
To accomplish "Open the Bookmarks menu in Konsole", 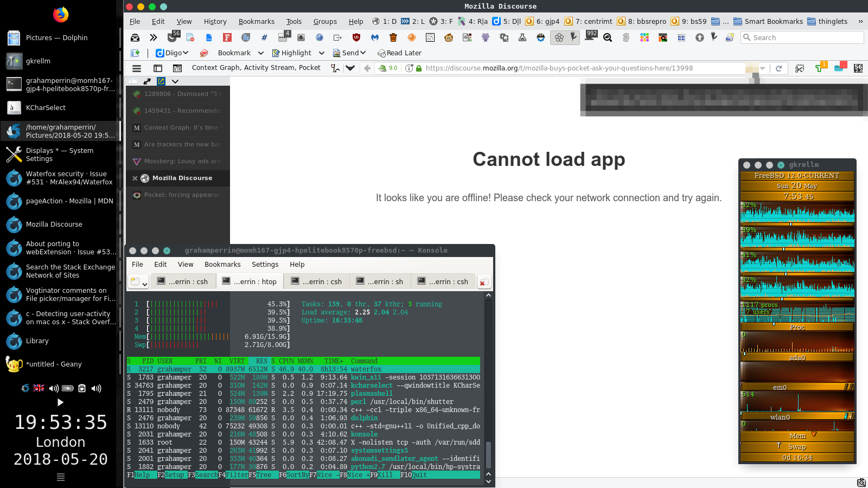I will [222, 265].
